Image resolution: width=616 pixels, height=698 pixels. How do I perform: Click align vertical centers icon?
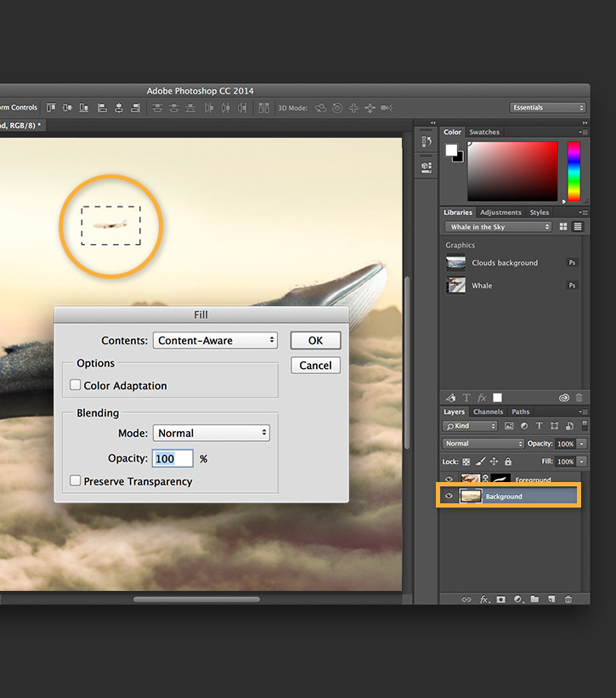pyautogui.click(x=67, y=108)
